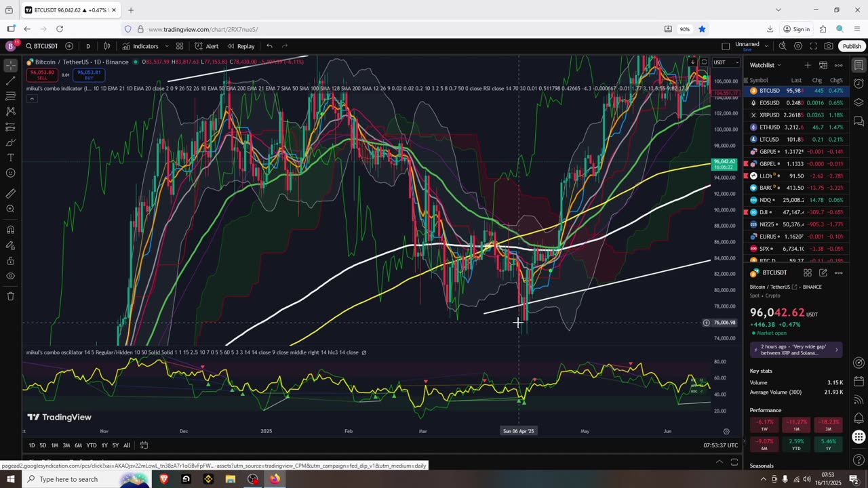This screenshot has width=868, height=488.
Task: Open the BTCUSDT symbol search
Action: [x=41, y=46]
